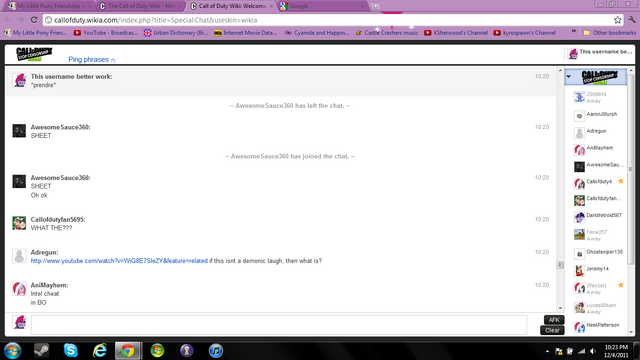640x360 pixels.
Task: Open the Cyanide and Happiness bookmark
Action: pyautogui.click(x=317, y=33)
